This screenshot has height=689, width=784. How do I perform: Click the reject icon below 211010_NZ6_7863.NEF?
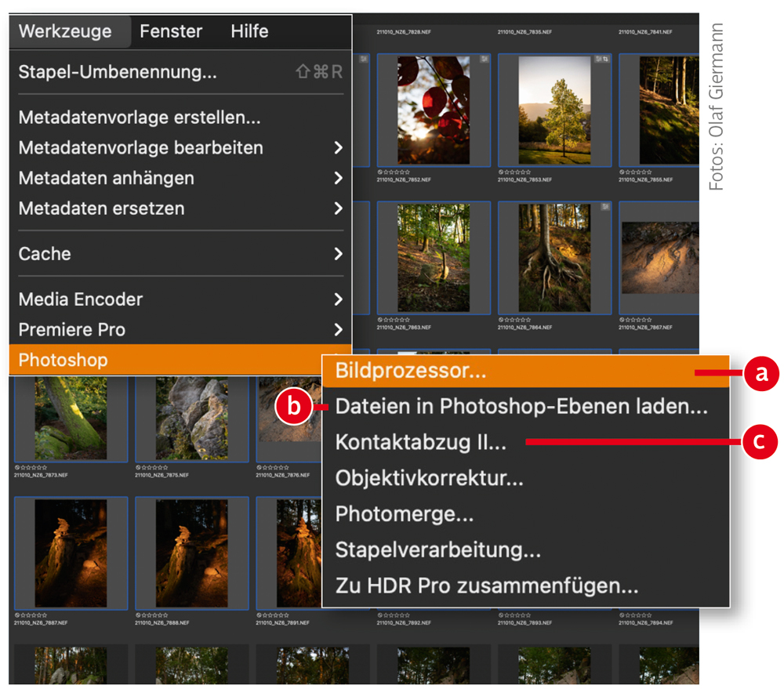pyautogui.click(x=380, y=320)
